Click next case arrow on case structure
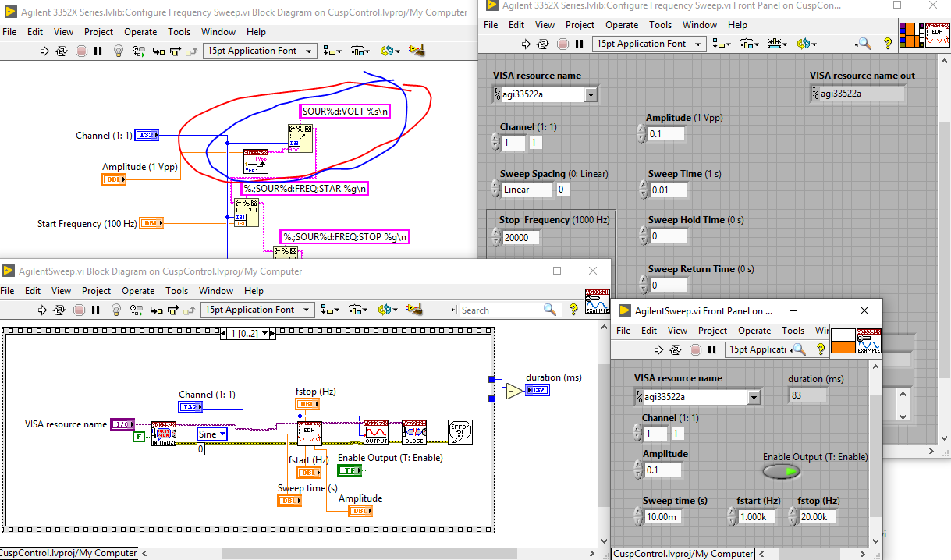 pyautogui.click(x=272, y=333)
